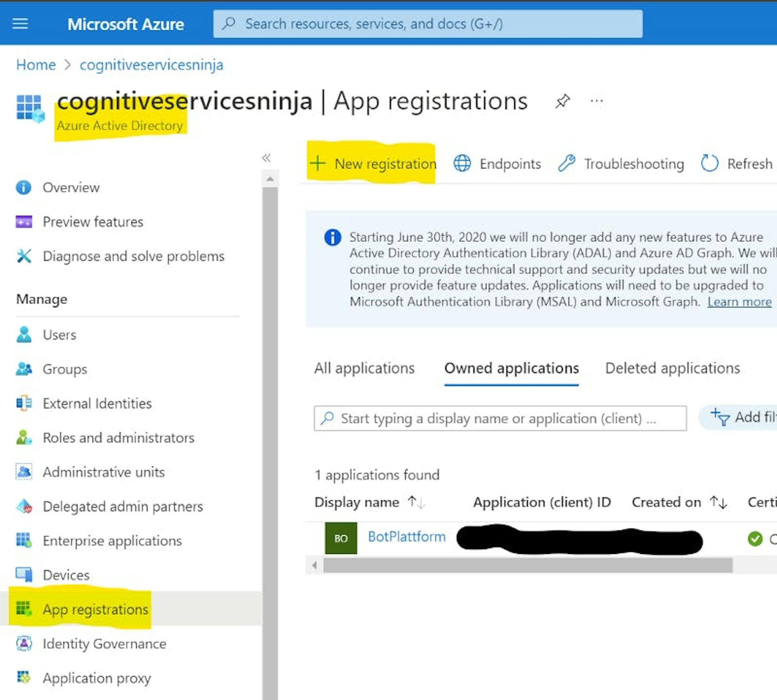Image resolution: width=777 pixels, height=700 pixels.
Task: Click the sidebar vertical scrollbar thumb
Action: coord(270,443)
